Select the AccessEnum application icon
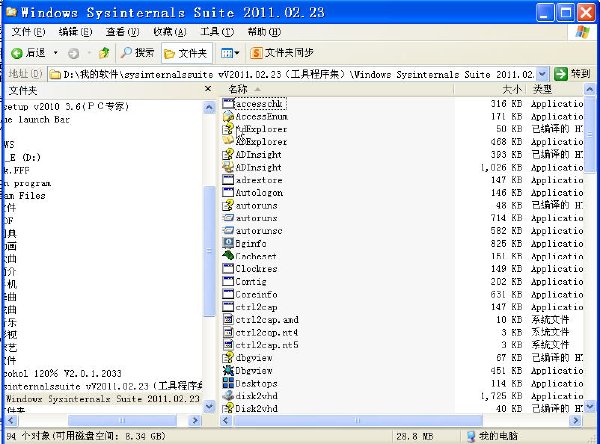 (x=228, y=116)
